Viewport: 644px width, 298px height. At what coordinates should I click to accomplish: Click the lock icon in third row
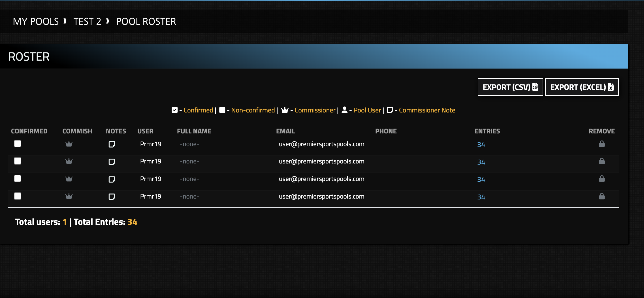pyautogui.click(x=602, y=179)
